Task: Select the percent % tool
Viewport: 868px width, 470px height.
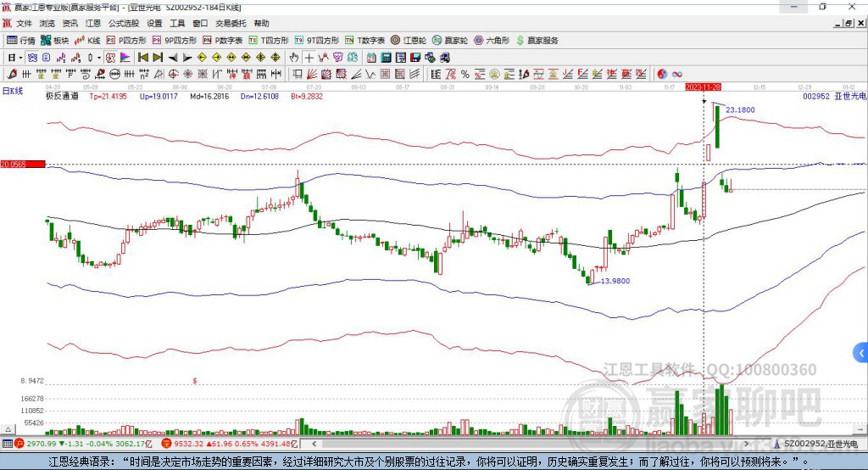Action: click(465, 75)
